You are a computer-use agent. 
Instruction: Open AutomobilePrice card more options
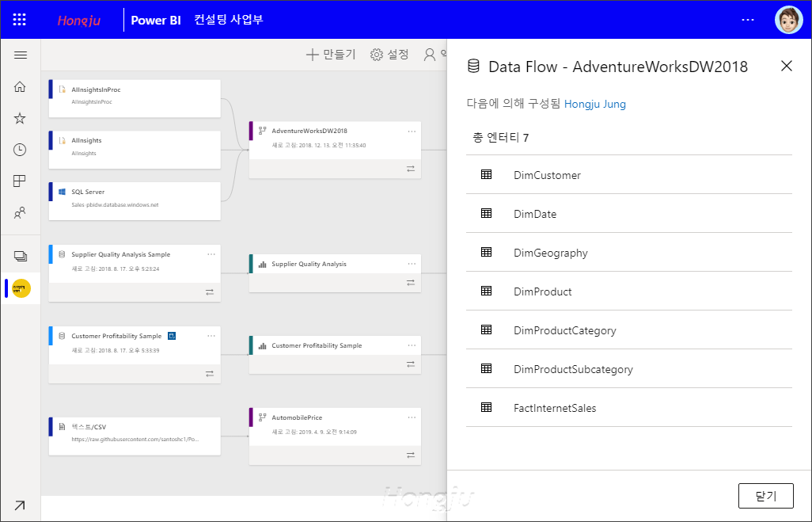pos(412,417)
